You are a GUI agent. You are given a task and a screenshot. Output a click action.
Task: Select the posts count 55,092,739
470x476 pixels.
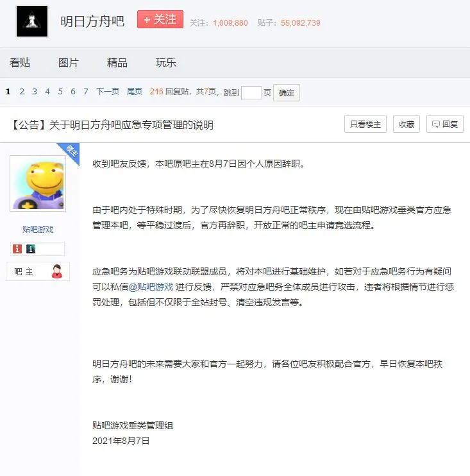pyautogui.click(x=300, y=23)
